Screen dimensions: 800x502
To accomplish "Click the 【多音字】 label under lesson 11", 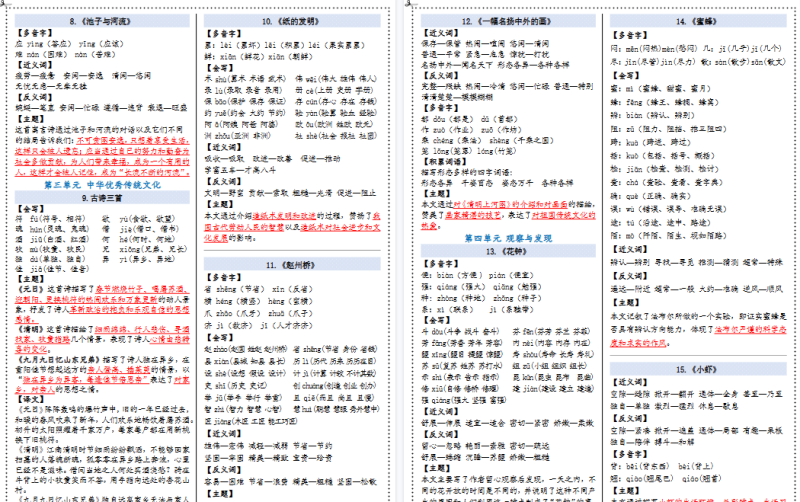I will (223, 278).
